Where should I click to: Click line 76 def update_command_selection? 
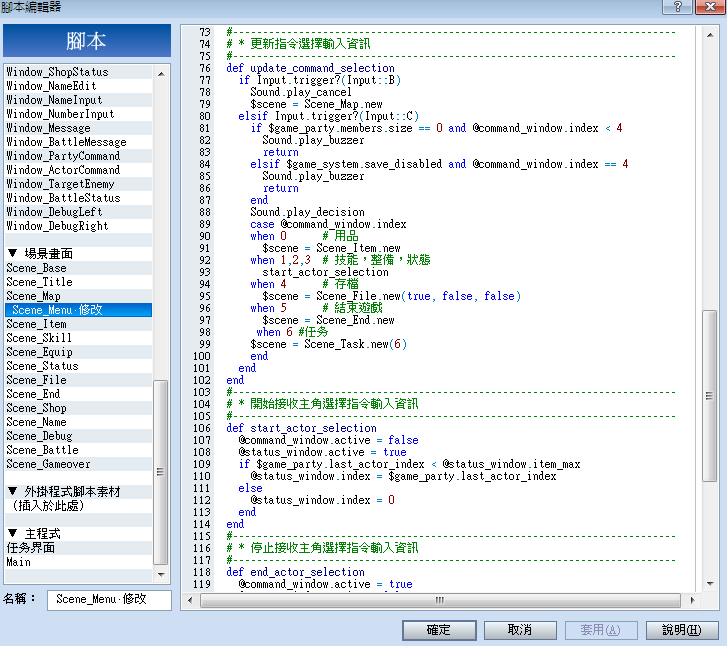[310, 68]
